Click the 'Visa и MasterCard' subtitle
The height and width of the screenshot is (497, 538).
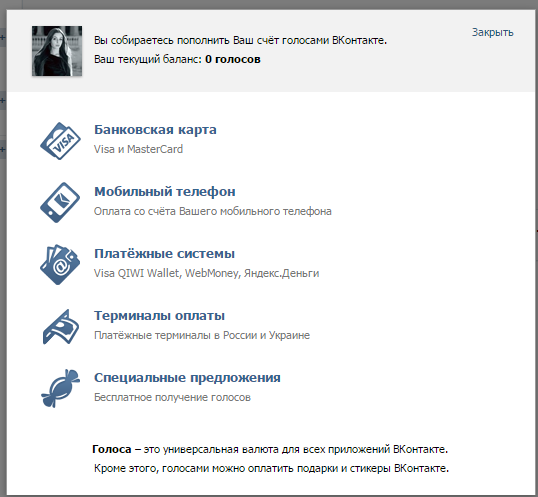click(x=138, y=149)
